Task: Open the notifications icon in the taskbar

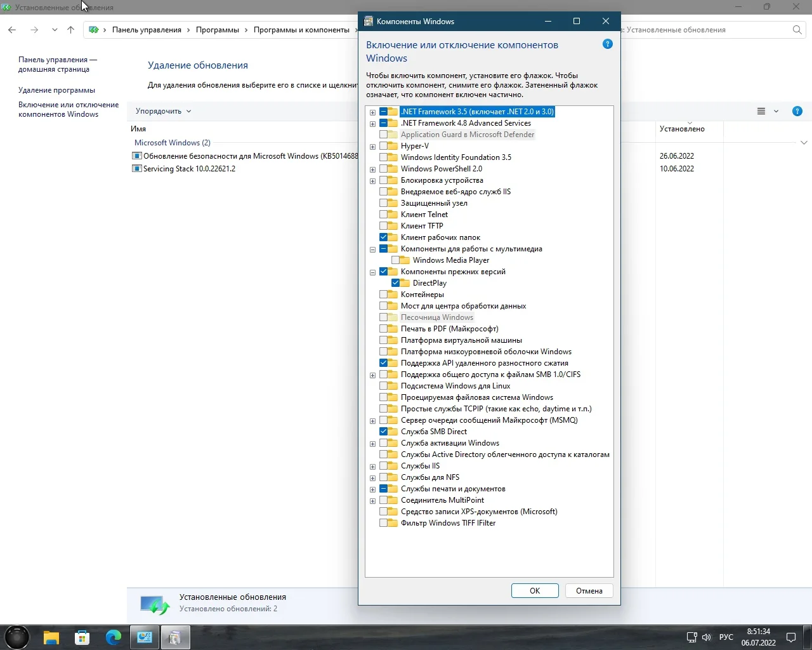Action: tap(791, 637)
